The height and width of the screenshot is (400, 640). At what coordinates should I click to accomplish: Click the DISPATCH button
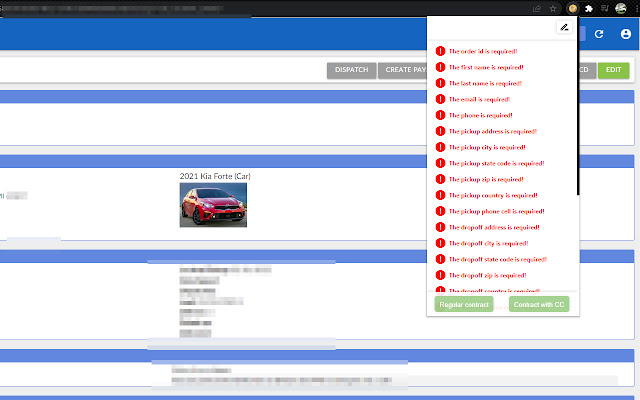coord(351,70)
